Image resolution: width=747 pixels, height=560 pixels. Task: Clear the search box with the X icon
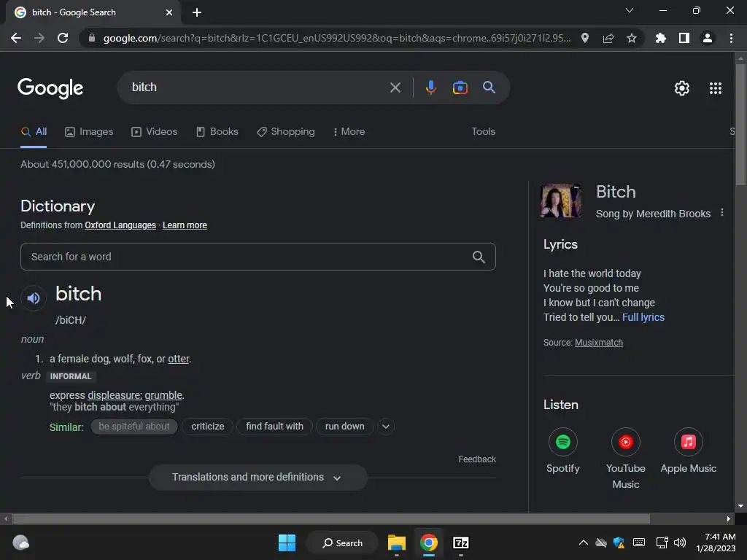pos(395,87)
